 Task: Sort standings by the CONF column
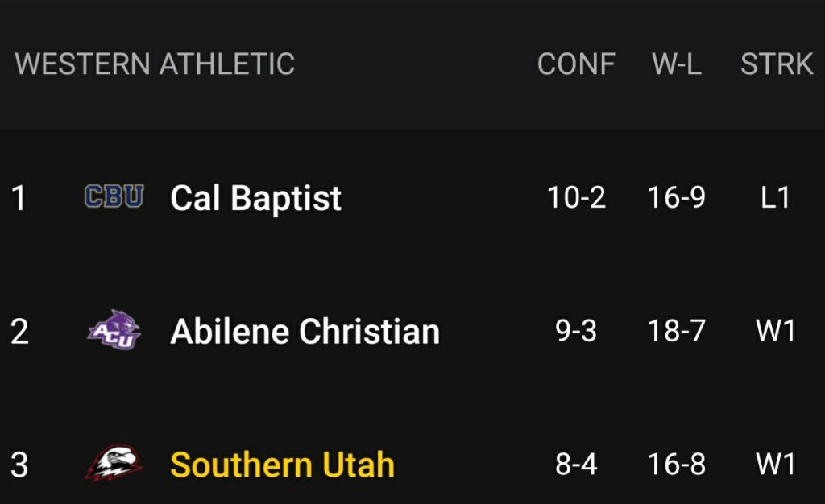pyautogui.click(x=576, y=64)
